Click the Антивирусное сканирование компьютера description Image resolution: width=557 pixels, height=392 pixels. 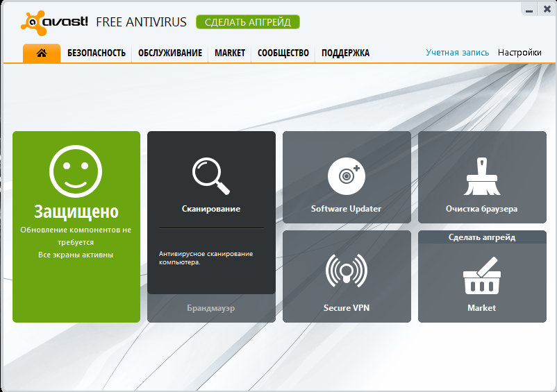click(206, 258)
